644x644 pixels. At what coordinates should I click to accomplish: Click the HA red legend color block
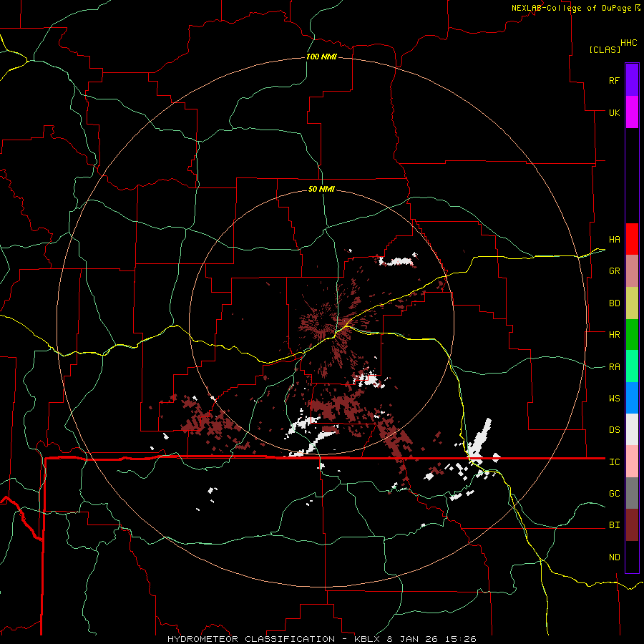(x=632, y=239)
